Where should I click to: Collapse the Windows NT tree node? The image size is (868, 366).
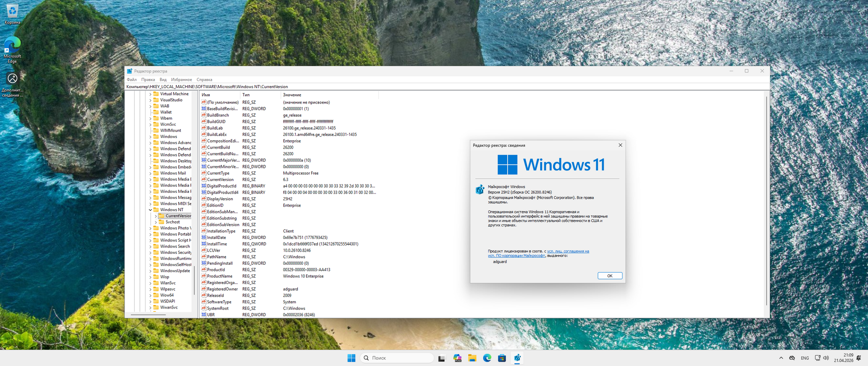[x=150, y=210]
